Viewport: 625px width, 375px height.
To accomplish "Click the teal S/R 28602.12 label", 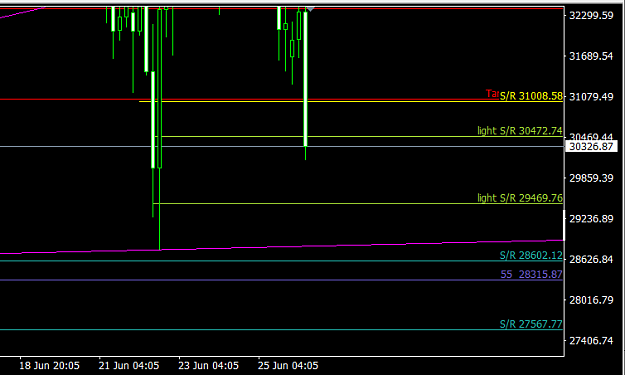I will (x=531, y=255).
